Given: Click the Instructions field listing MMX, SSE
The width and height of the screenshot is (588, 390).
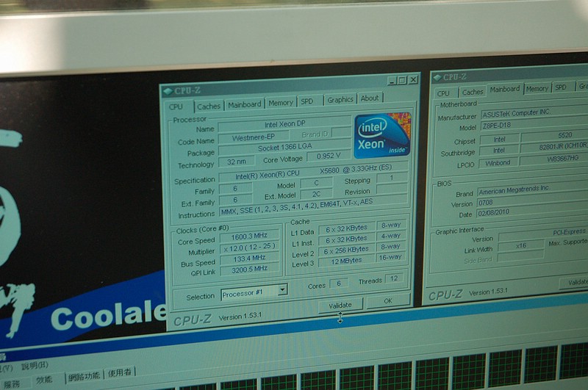Looking at the screenshot, I should [313, 206].
